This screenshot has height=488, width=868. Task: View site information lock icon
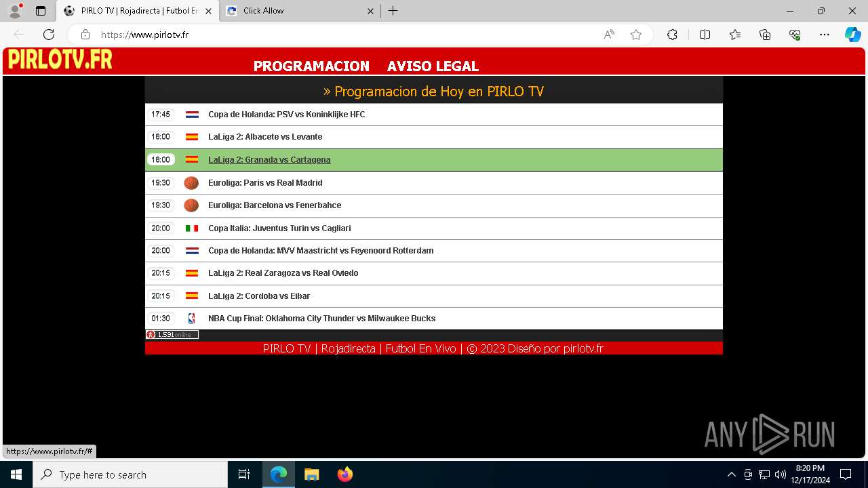click(x=85, y=35)
